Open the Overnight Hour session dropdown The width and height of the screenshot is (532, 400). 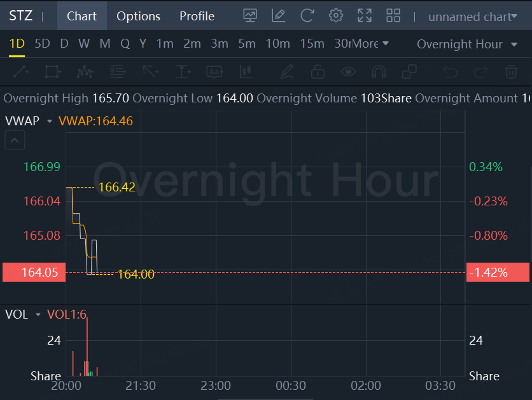467,44
